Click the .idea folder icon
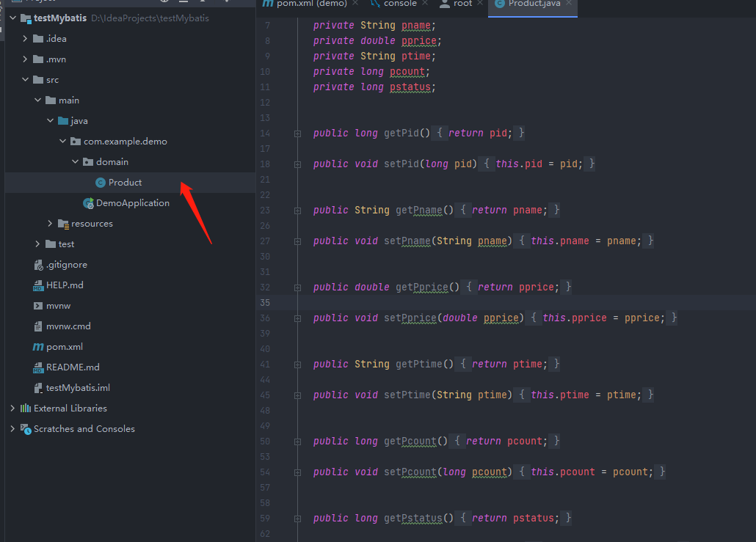The width and height of the screenshot is (756, 542). pos(38,39)
